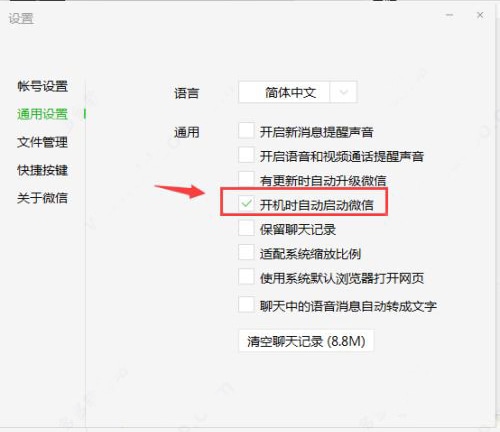The height and width of the screenshot is (432, 500).
Task: Tick 有更新时自动升级微信 checkbox
Action: [x=246, y=178]
